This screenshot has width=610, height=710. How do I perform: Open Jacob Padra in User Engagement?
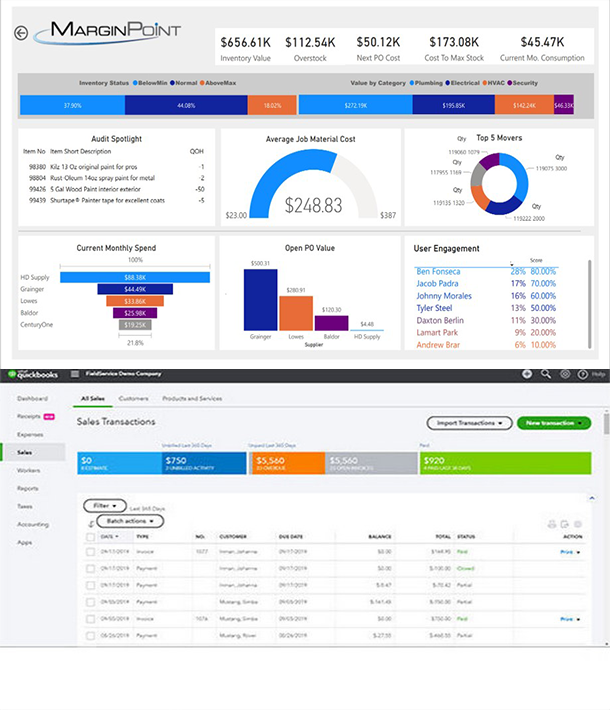pos(437,283)
